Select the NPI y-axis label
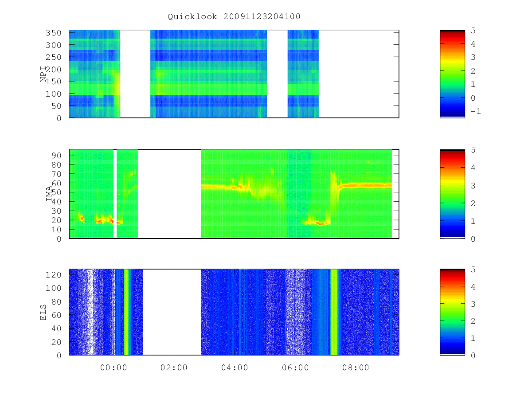Image resolution: width=532 pixels, height=399 pixels. pyautogui.click(x=44, y=74)
